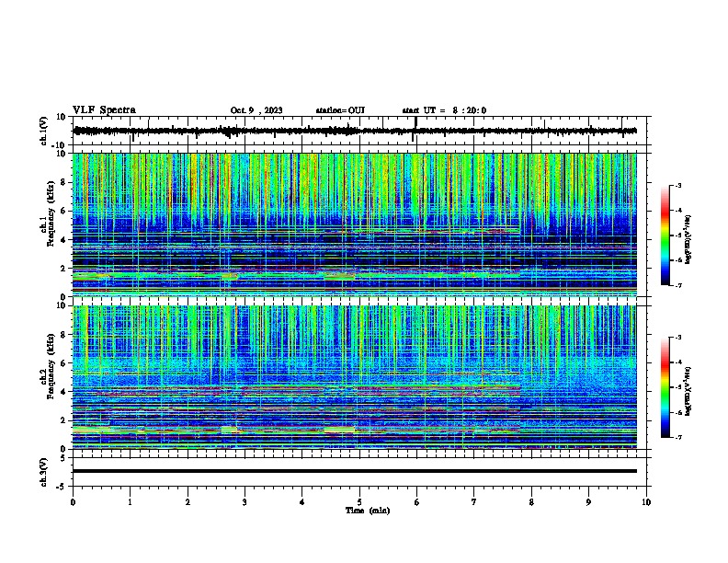Click the date text "Oct. 9 , 2023"
The image size is (728, 563).
click(256, 110)
